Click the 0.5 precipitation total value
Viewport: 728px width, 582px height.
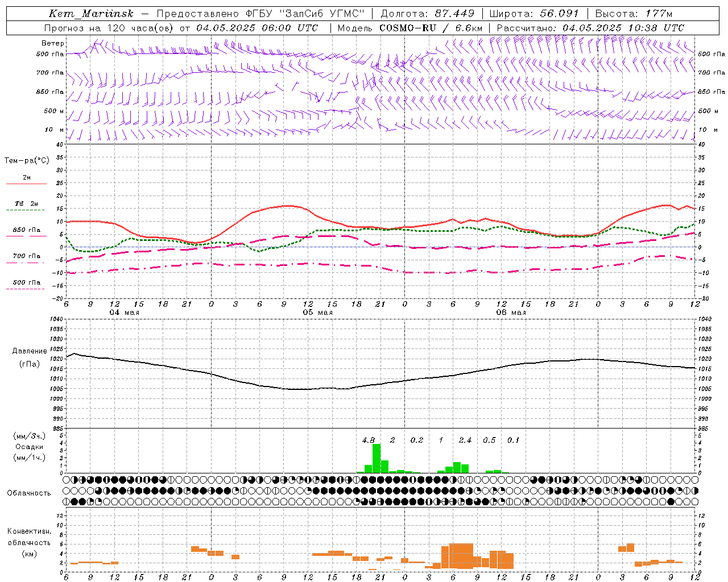pos(489,440)
